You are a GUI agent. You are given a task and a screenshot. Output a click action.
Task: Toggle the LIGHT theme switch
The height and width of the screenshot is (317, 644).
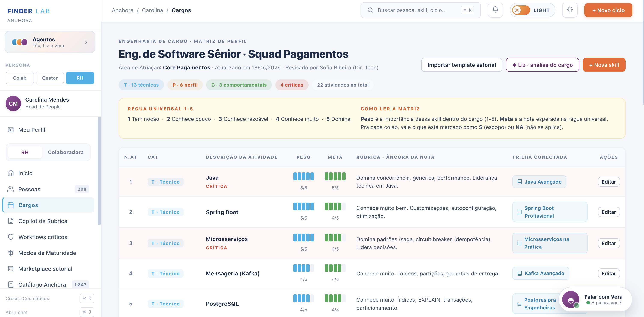coord(521,10)
